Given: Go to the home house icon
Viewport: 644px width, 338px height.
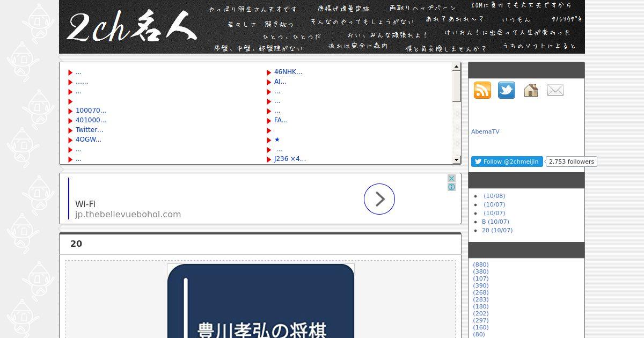Looking at the screenshot, I should [x=531, y=90].
